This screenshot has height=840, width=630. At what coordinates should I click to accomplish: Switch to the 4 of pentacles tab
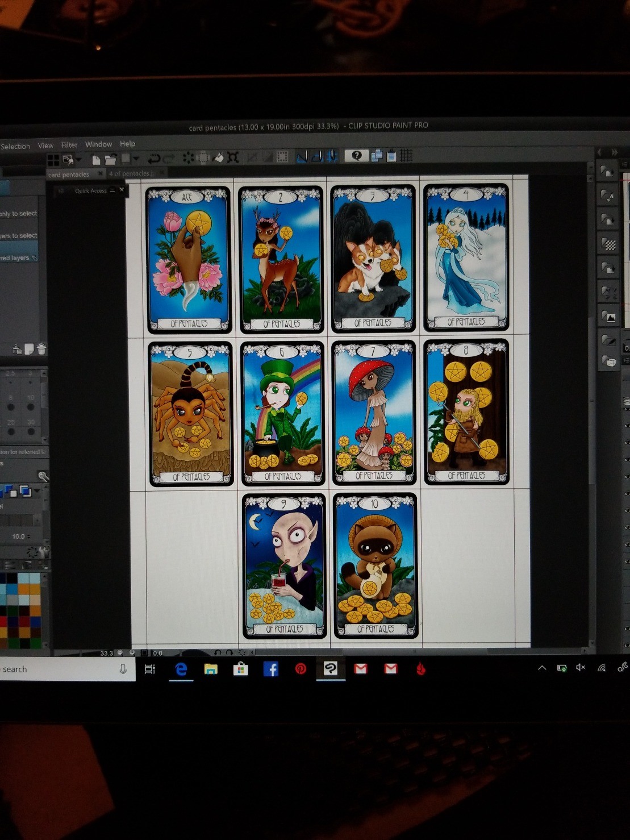point(131,173)
